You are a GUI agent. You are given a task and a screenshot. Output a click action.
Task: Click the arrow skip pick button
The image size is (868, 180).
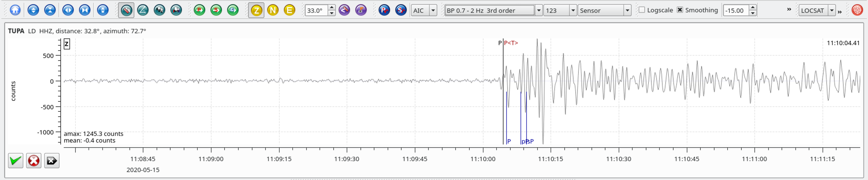tap(52, 161)
